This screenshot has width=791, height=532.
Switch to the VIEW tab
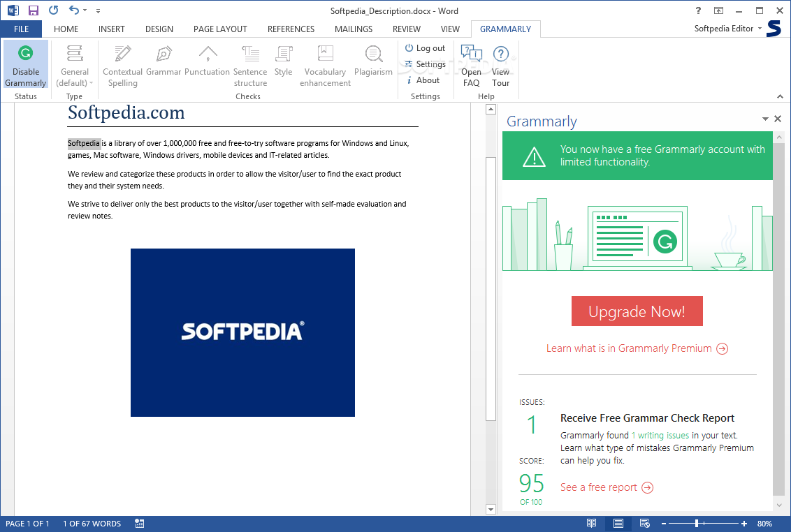tap(450, 29)
